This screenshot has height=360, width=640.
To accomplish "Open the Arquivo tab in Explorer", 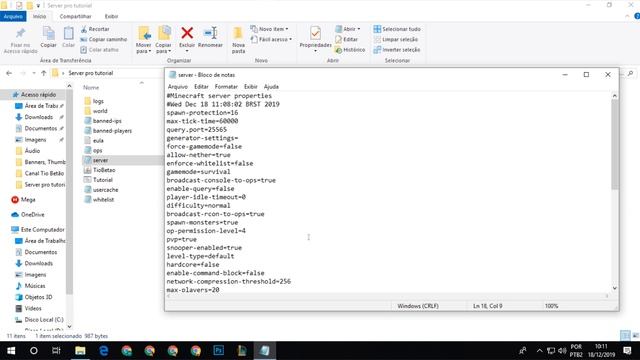I will (13, 16).
